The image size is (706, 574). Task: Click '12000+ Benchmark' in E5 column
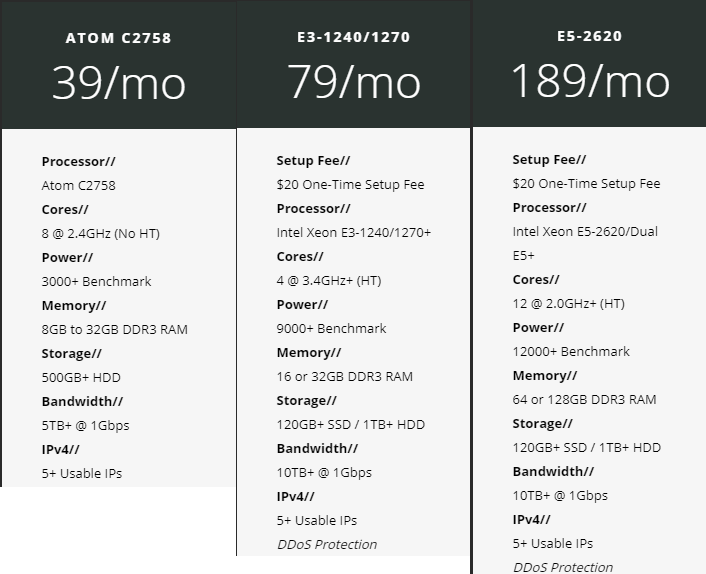pyautogui.click(x=571, y=351)
